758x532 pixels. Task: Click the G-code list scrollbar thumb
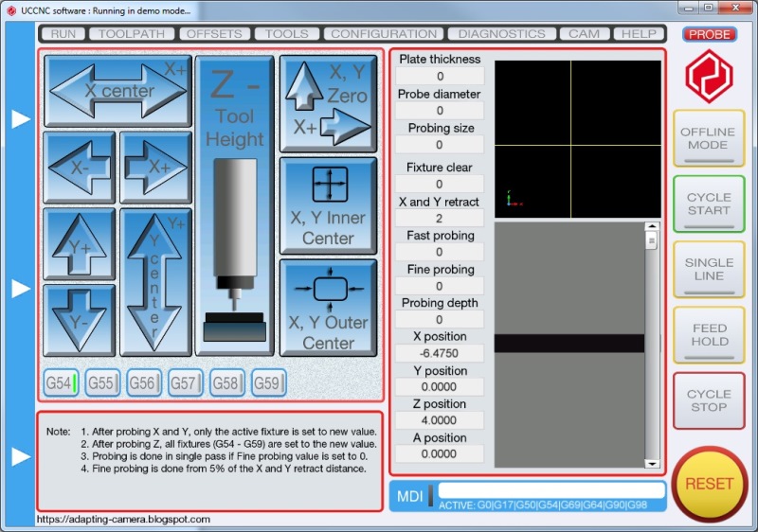point(652,239)
